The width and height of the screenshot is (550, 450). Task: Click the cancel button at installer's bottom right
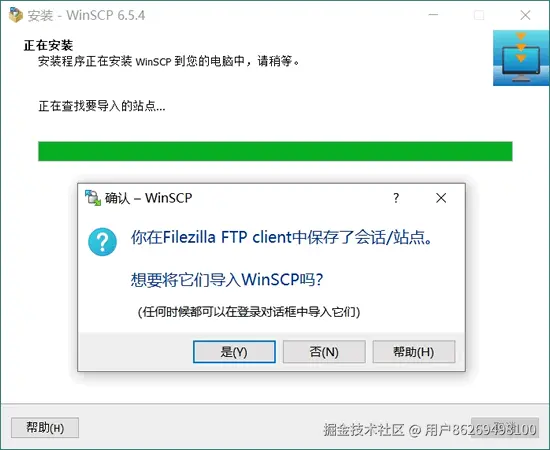tap(505, 428)
